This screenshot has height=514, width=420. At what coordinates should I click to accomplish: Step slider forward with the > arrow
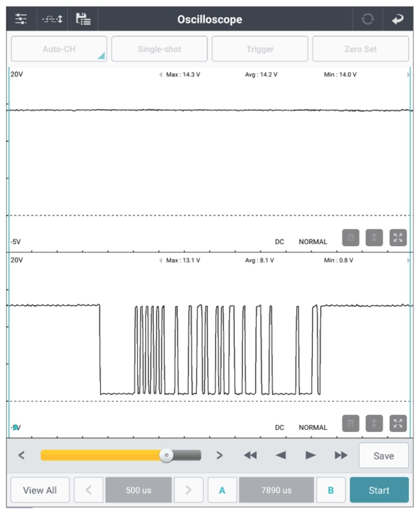click(x=220, y=455)
